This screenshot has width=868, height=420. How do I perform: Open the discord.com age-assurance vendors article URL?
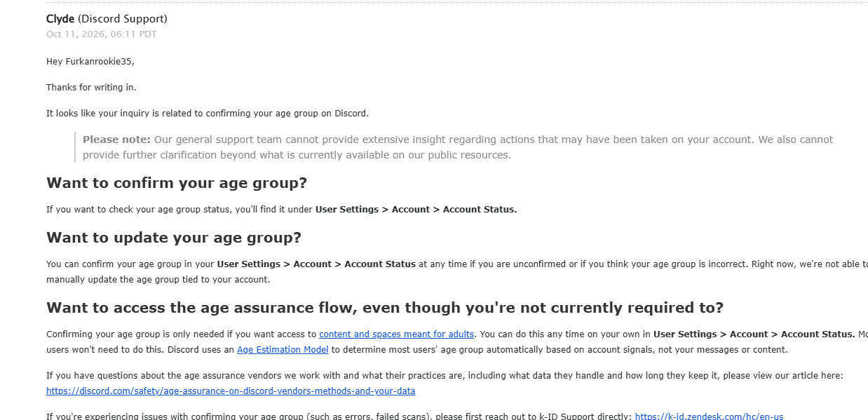tap(231, 391)
